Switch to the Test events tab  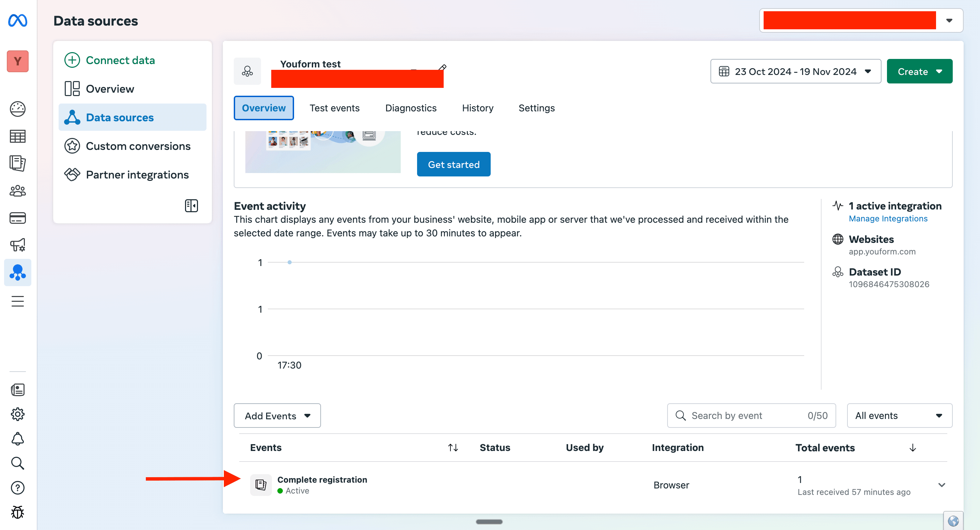click(x=334, y=108)
